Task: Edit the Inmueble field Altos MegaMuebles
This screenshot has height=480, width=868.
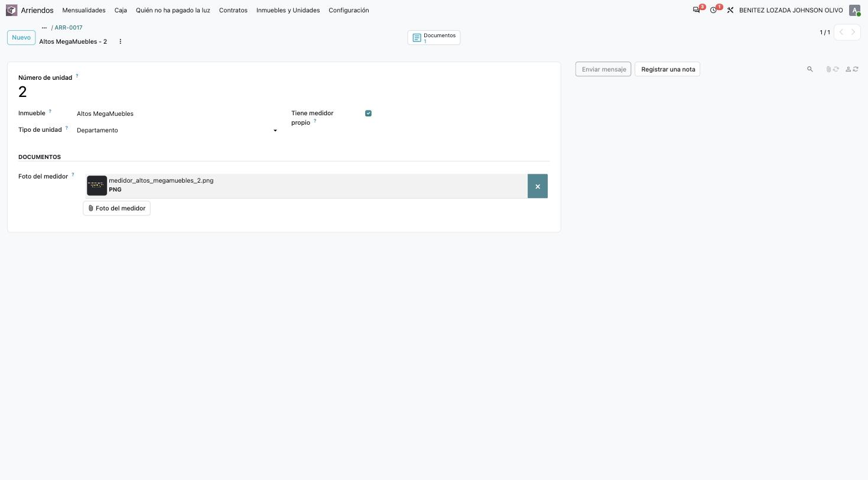Action: tap(177, 113)
